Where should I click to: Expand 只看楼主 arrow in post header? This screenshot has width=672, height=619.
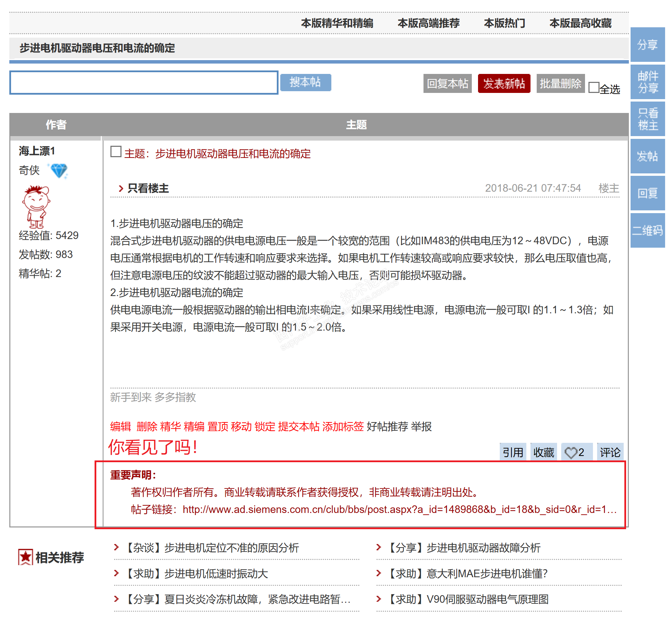pyautogui.click(x=121, y=189)
